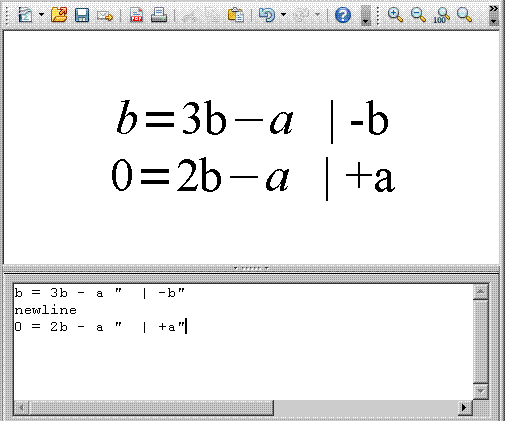Expand the New document dropdown arrow
The image size is (505, 421).
pos(41,15)
